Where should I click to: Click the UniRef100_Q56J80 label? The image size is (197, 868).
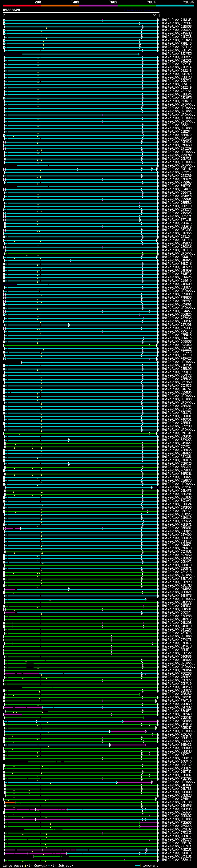(177, 694)
